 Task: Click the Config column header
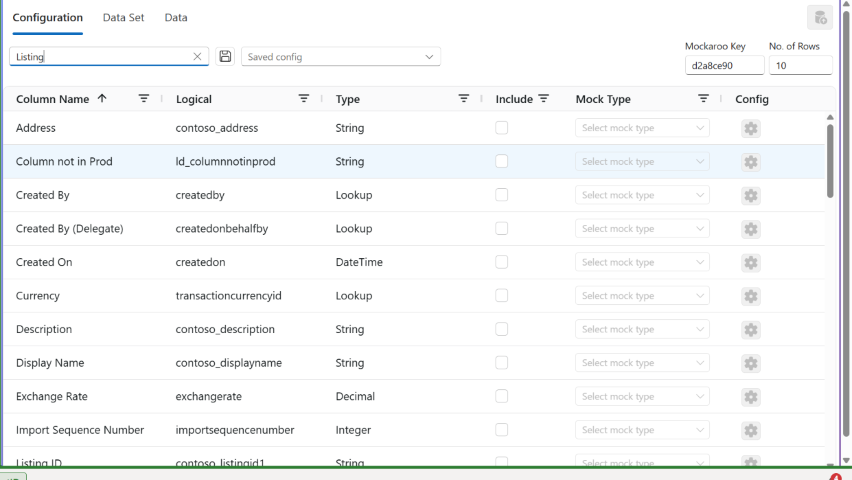tap(752, 99)
